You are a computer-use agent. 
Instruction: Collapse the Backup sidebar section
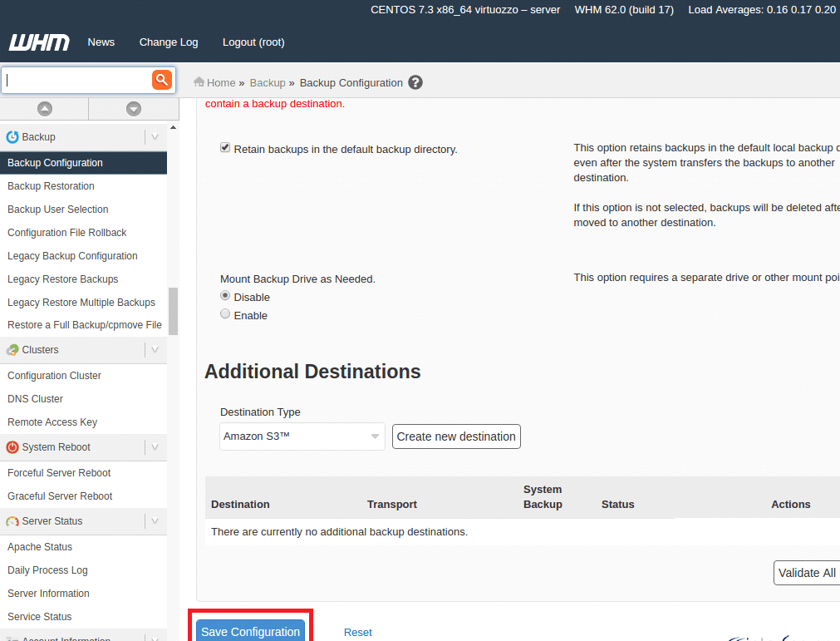point(155,137)
